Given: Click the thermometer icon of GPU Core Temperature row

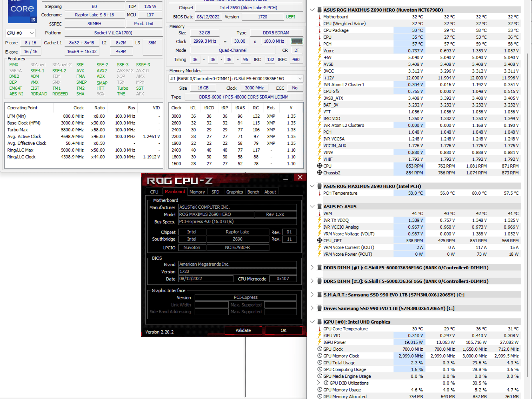Looking at the screenshot, I should click(320, 329).
